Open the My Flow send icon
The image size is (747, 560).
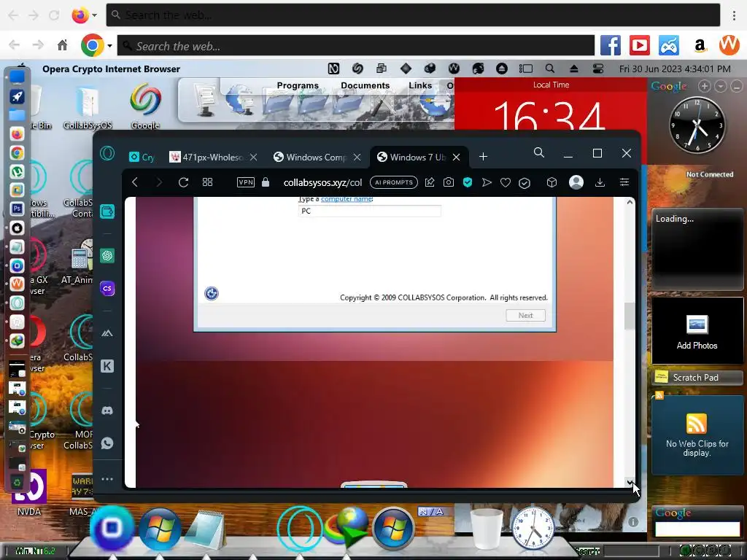tap(487, 182)
